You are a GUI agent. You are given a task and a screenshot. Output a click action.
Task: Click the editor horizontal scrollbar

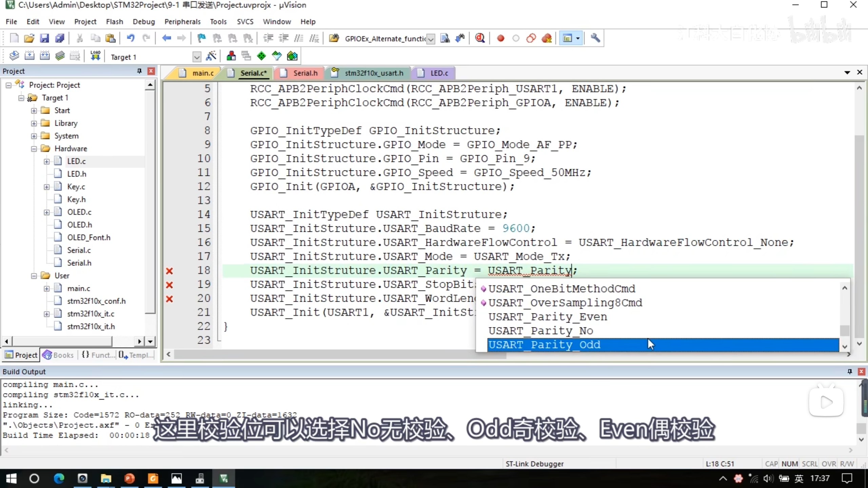[339, 354]
